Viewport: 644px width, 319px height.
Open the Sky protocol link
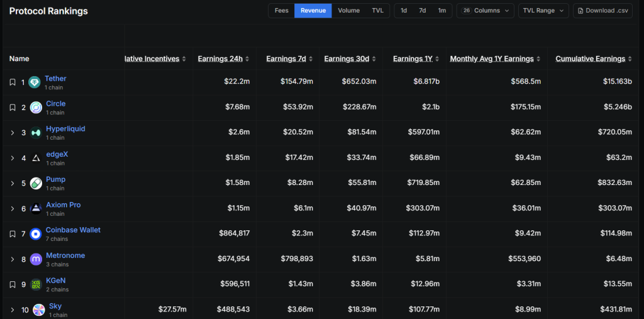click(55, 306)
